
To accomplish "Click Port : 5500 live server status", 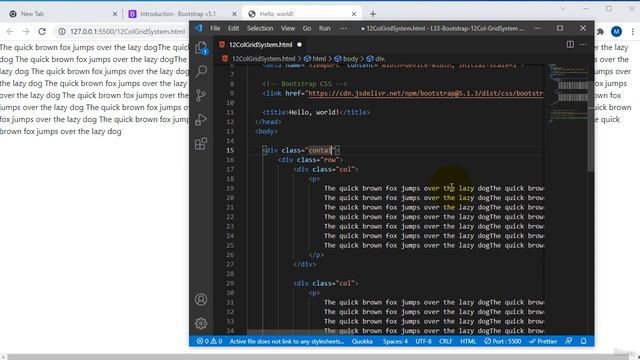I will [503, 341].
